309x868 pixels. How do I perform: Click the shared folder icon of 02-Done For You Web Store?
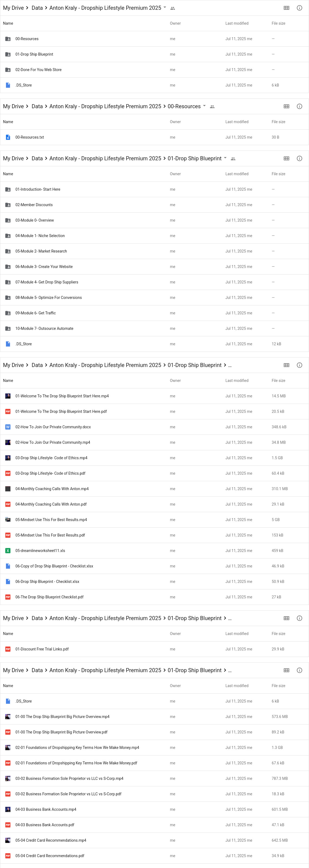[8, 70]
